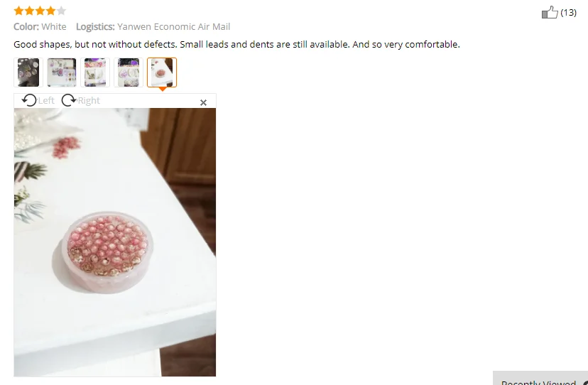Rotate the photo with the counterclockwise arrow icon
Viewport: 588px width, 385px height.
pos(29,100)
